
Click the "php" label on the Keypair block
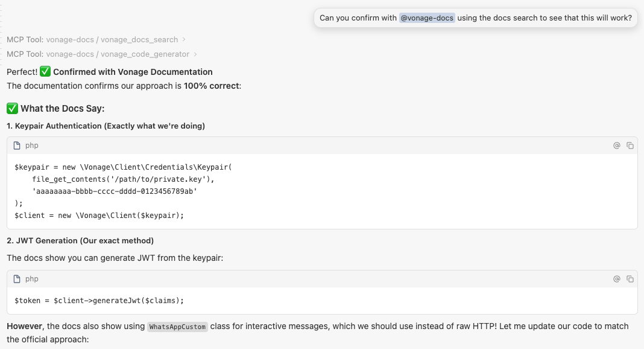(x=31, y=146)
